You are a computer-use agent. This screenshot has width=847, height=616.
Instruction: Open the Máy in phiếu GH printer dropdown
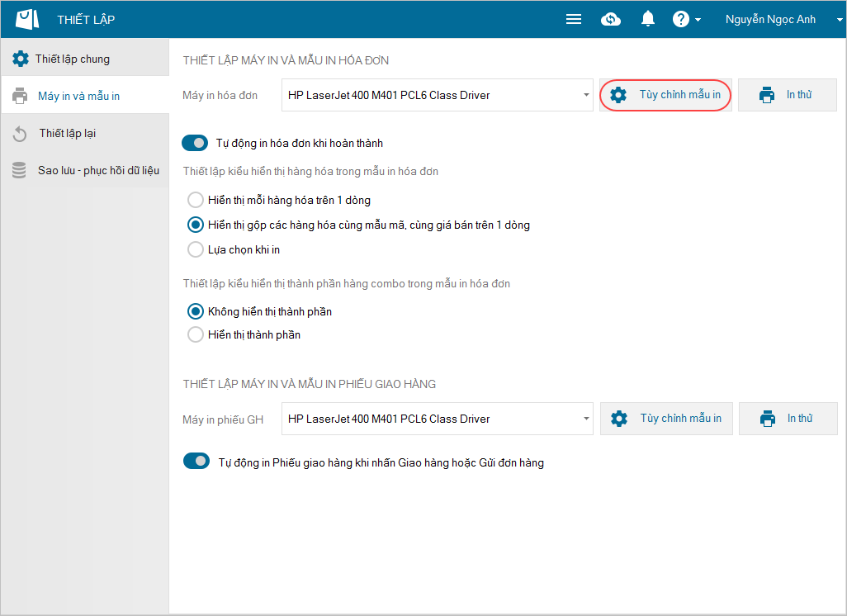437,419
